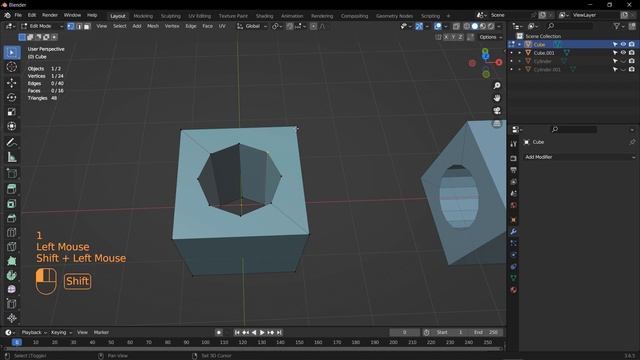Pick the Measure tool
640x360 pixels.
click(11, 157)
